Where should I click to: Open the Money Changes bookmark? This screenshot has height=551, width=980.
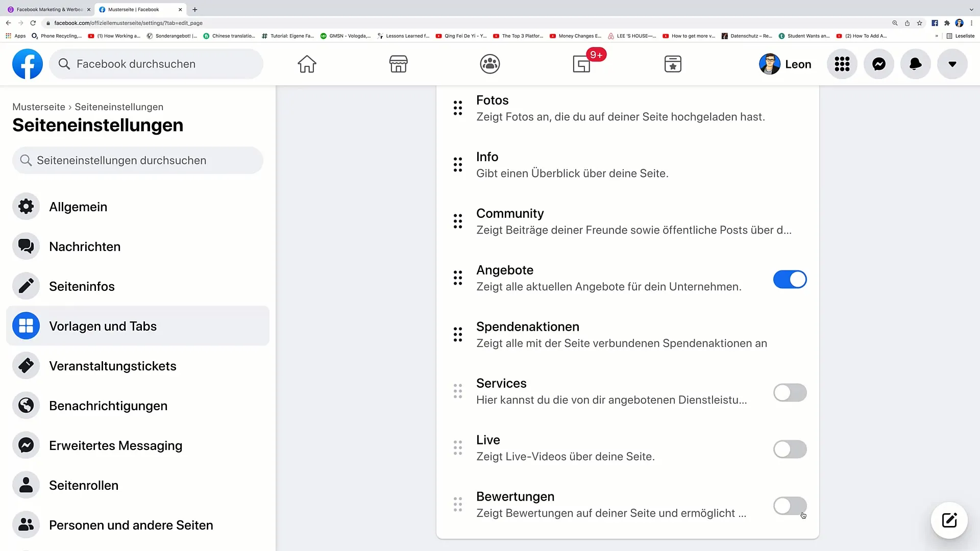(x=575, y=36)
